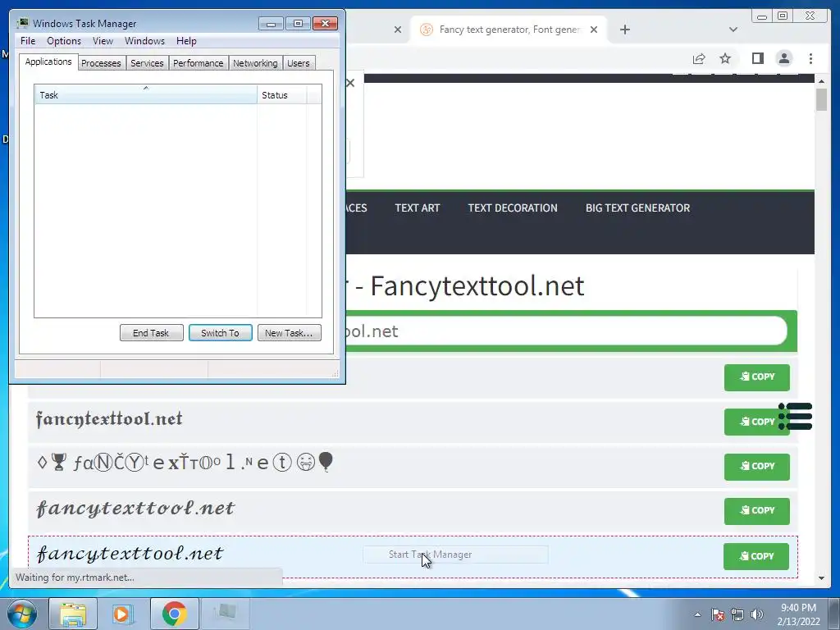Close the Fancy text generator tab
Image resolution: width=840 pixels, height=630 pixels.
click(x=594, y=30)
